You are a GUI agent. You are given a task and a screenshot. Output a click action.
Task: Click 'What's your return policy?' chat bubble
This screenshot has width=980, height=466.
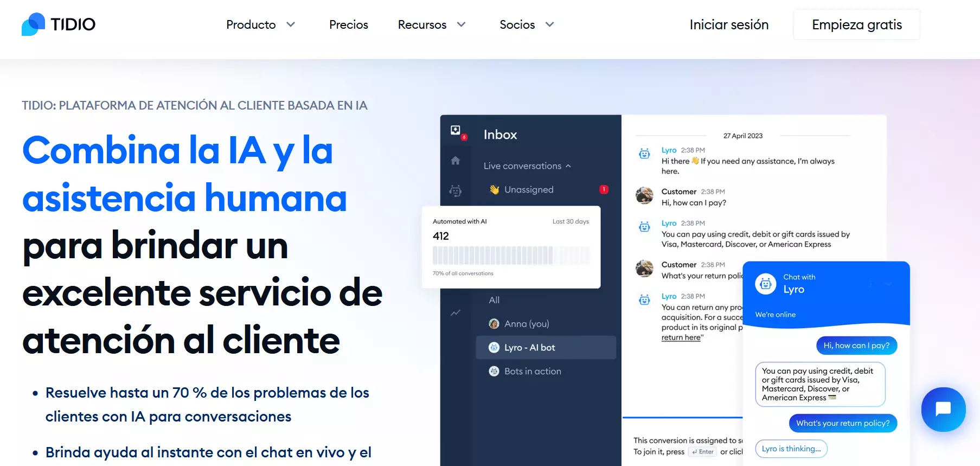(843, 423)
